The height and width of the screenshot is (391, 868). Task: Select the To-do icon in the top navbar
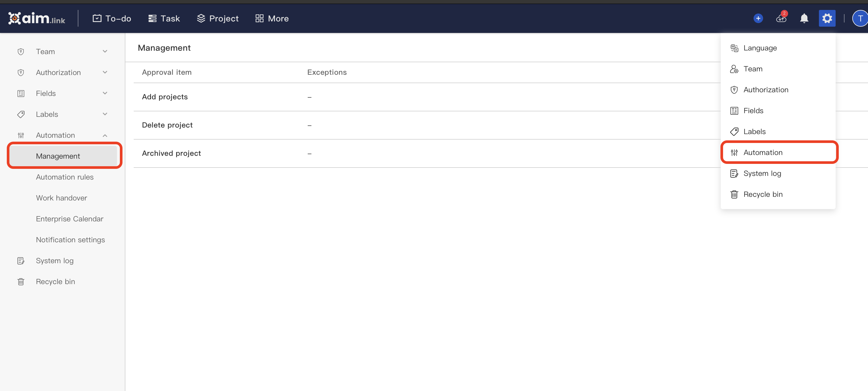97,18
